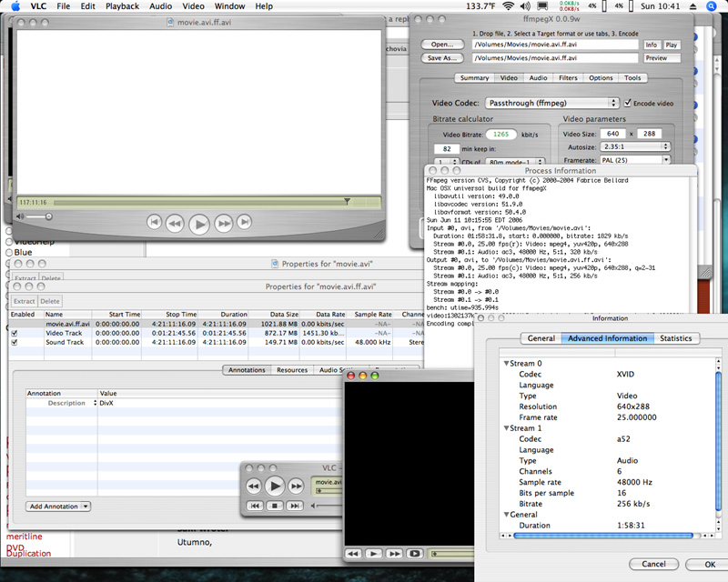Image resolution: width=728 pixels, height=582 pixels.
Task: Switch to the Statistics tab in Information
Action: coord(676,338)
